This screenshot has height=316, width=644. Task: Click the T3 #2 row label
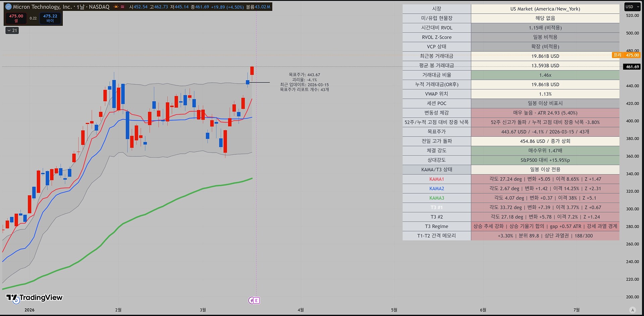[437, 217]
